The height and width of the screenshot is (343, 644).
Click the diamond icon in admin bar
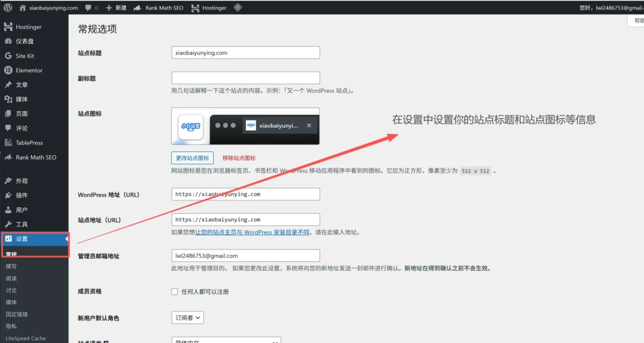coord(237,8)
